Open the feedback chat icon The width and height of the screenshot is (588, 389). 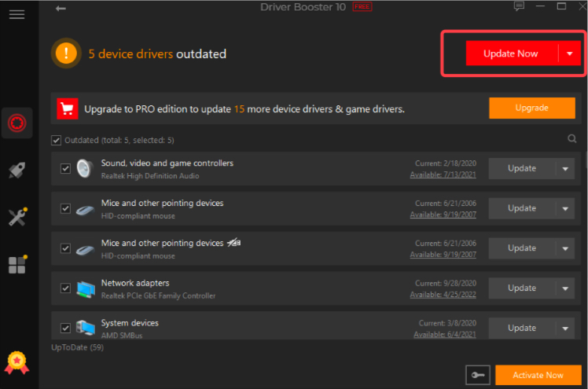coord(519,6)
